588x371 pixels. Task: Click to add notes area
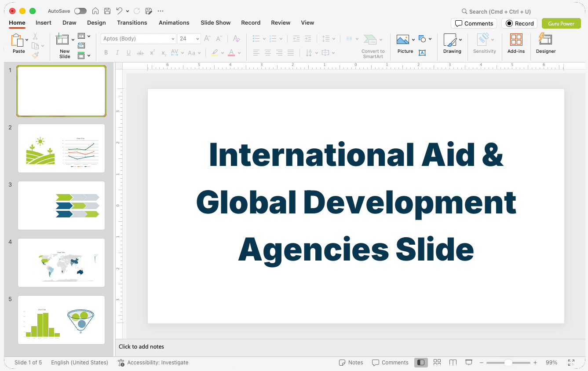click(x=351, y=347)
